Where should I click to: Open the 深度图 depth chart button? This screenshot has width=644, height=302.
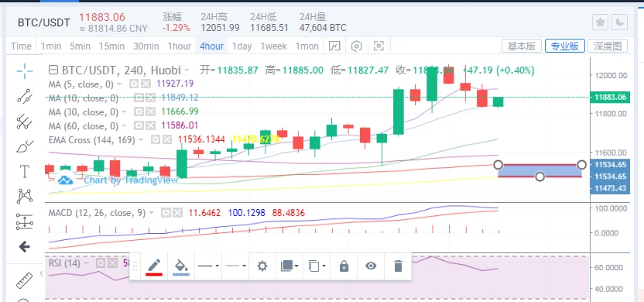coord(608,46)
